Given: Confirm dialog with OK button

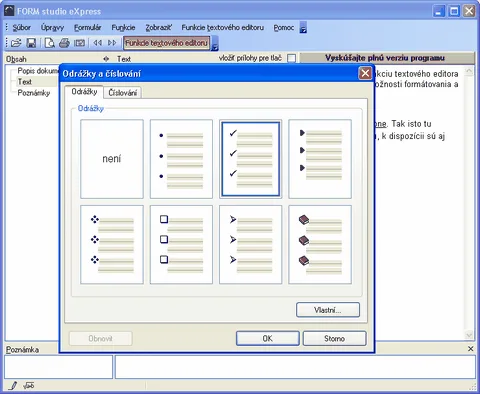Looking at the screenshot, I should (268, 338).
